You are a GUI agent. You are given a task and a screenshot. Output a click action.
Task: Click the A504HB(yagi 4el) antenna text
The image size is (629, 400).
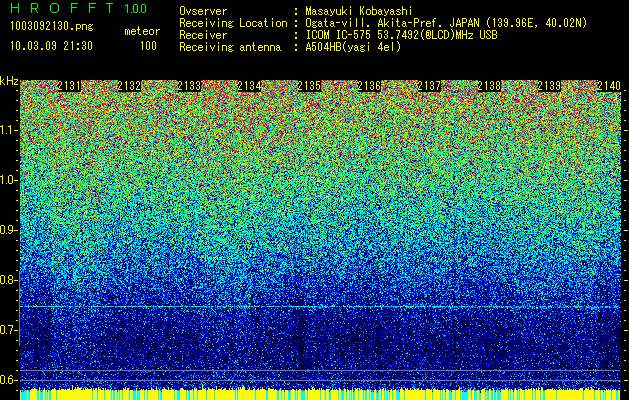coord(353,47)
